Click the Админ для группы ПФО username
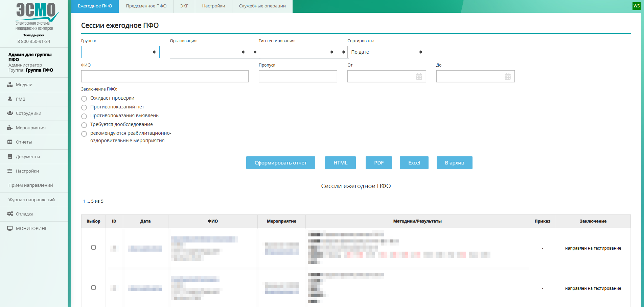Screen dimensions: 644x307 pos(30,57)
